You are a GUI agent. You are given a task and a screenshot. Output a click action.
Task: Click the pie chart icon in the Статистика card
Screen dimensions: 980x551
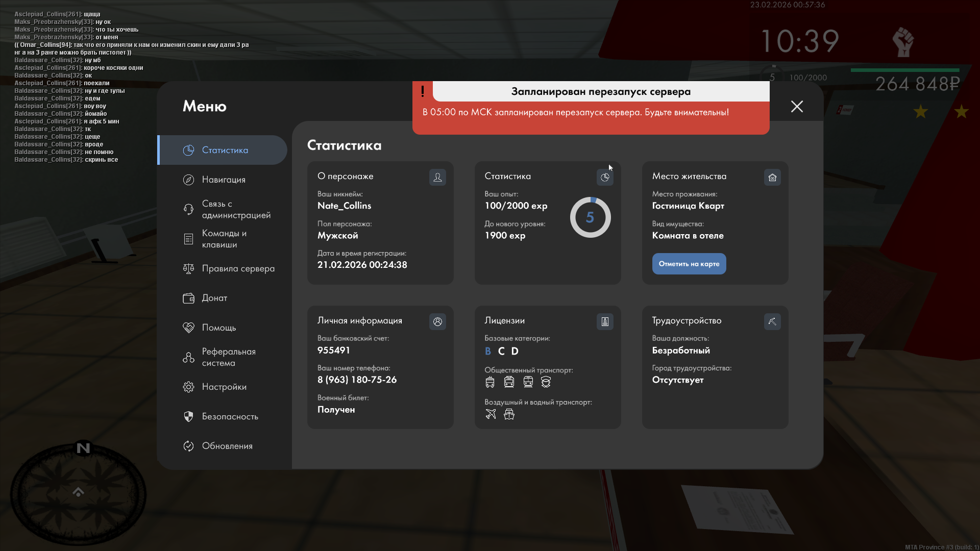click(605, 177)
